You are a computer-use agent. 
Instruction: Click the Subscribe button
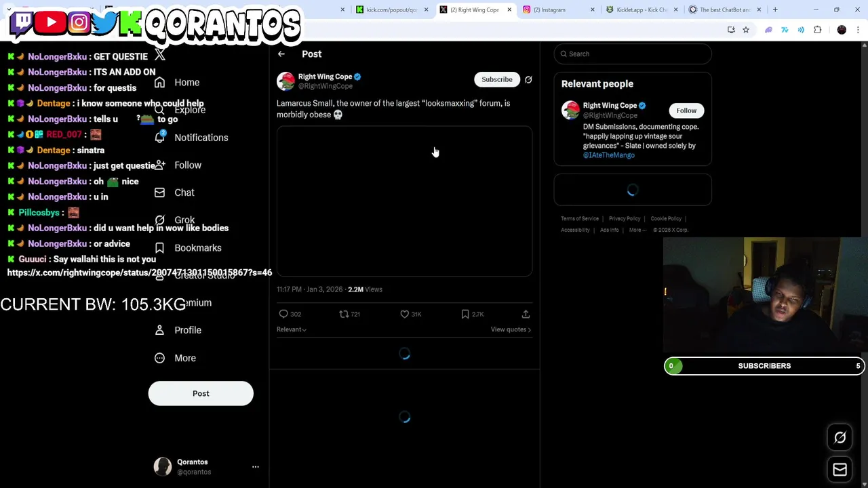[497, 80]
